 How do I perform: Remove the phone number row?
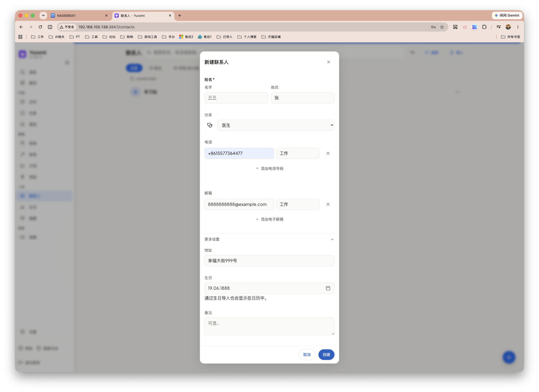coord(328,153)
